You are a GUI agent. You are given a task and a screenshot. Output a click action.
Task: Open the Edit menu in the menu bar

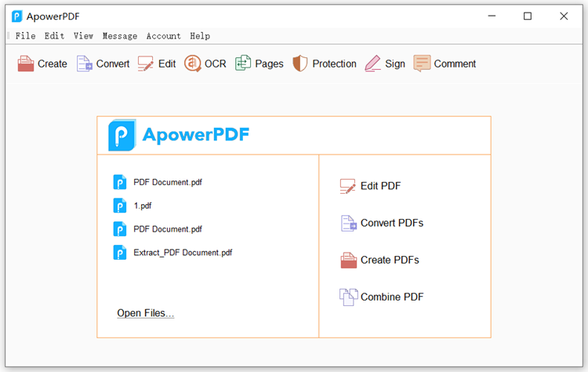(54, 36)
